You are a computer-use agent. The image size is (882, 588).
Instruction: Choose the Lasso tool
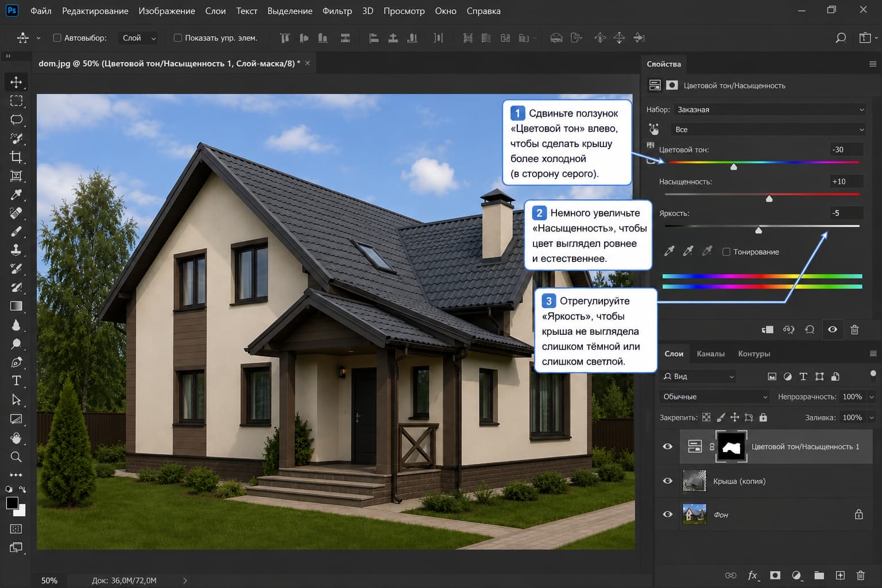[x=16, y=119]
